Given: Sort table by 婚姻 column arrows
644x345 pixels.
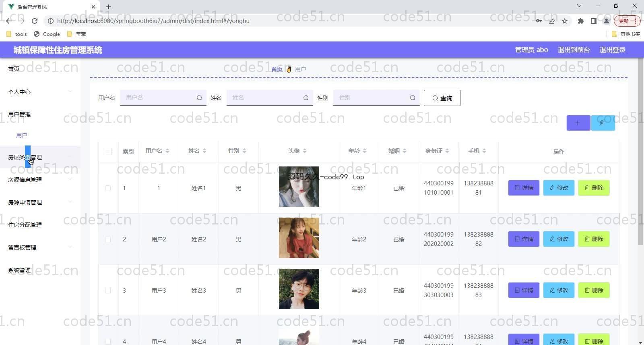Looking at the screenshot, I should pos(405,151).
